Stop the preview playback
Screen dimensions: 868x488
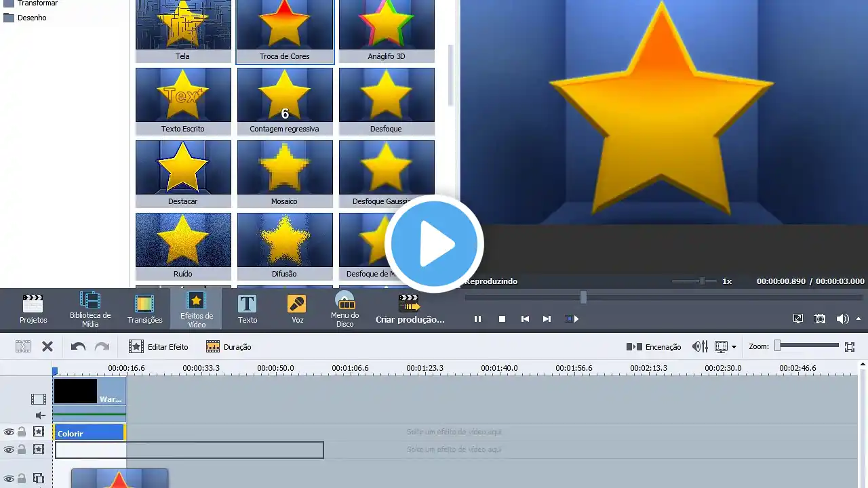click(x=502, y=319)
